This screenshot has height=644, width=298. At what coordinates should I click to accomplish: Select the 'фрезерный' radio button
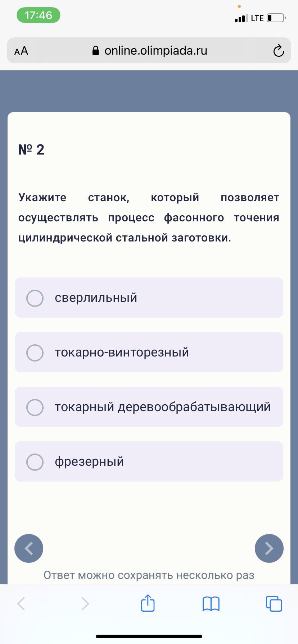click(x=35, y=462)
